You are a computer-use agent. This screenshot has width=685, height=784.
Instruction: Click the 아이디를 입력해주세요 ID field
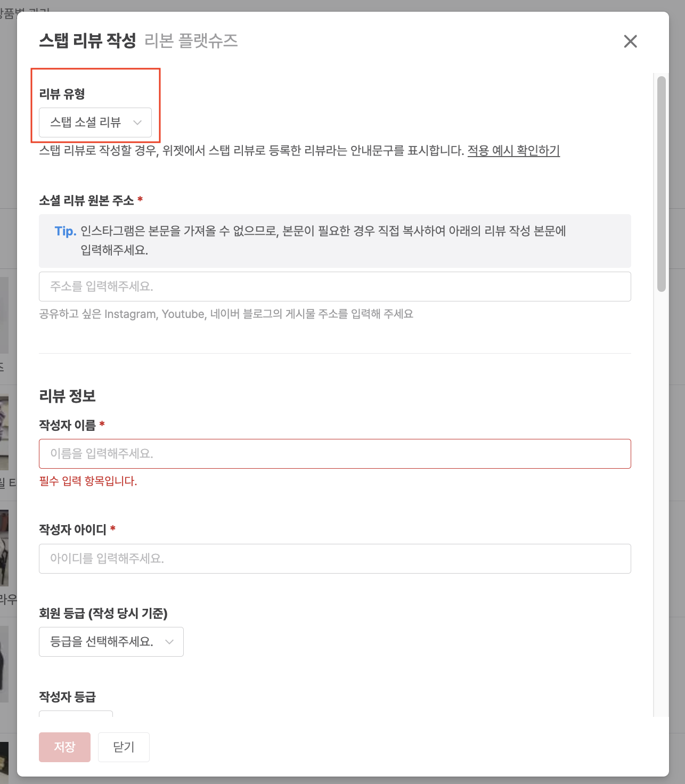[335, 559]
